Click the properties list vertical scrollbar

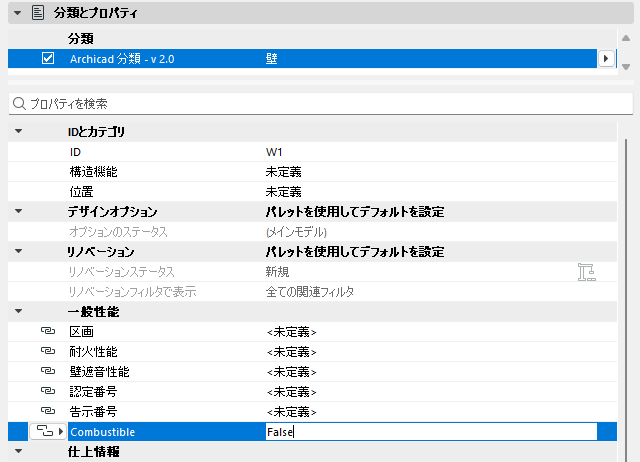(626, 300)
